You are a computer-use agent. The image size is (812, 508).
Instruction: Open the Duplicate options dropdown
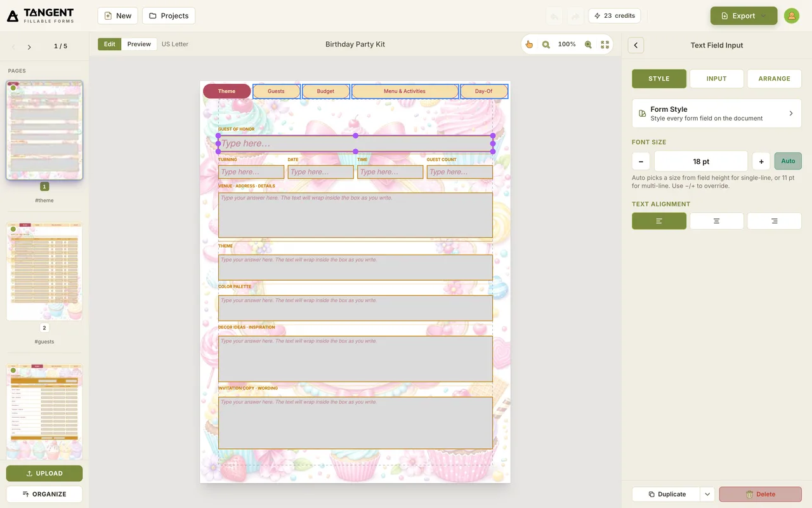pyautogui.click(x=707, y=494)
